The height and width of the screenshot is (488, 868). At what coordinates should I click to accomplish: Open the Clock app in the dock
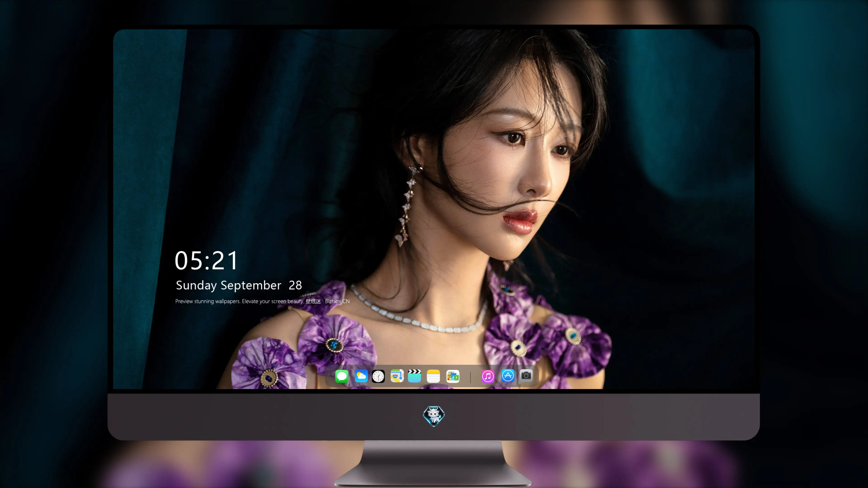pyautogui.click(x=378, y=376)
